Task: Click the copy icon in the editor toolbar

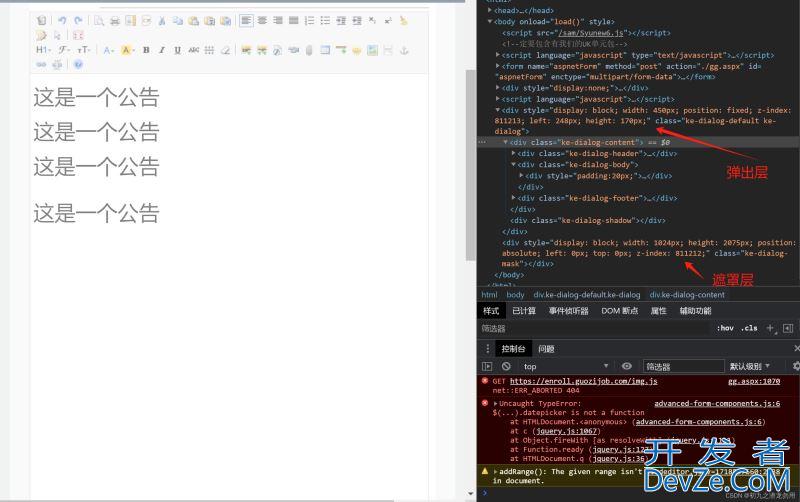Action: point(178,20)
